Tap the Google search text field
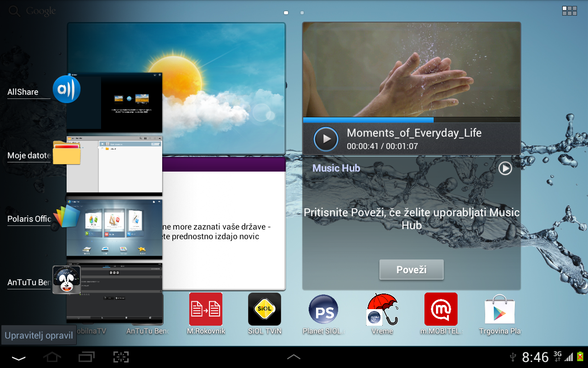Image resolution: width=588 pixels, height=368 pixels. point(41,11)
